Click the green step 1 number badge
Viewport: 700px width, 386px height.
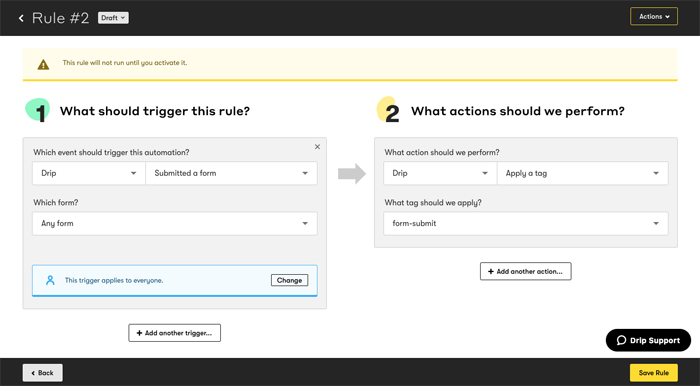38,110
